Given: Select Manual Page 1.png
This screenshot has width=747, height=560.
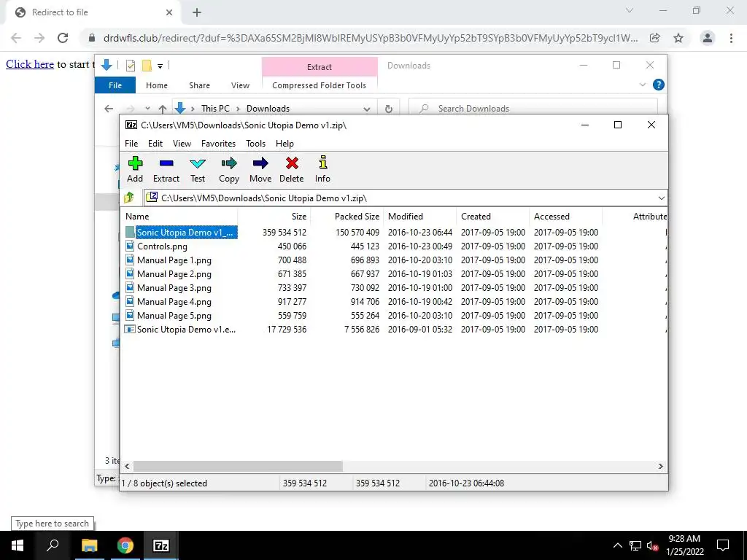Looking at the screenshot, I should tap(174, 260).
